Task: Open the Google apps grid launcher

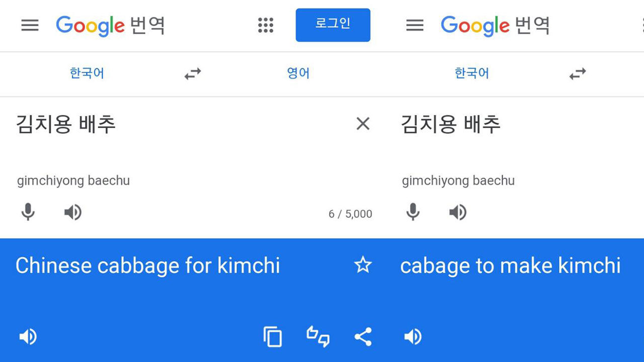Action: (265, 25)
